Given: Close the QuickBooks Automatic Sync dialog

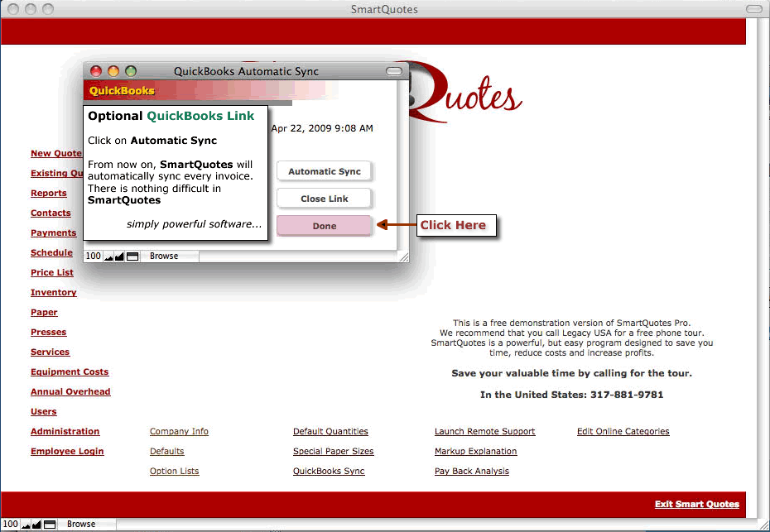Looking at the screenshot, I should point(96,71).
